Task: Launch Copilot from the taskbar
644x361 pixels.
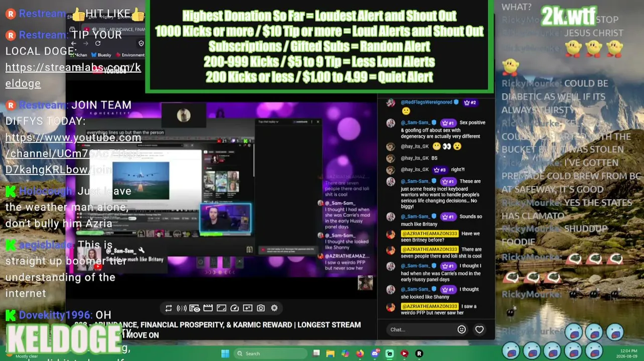Action: (x=345, y=353)
